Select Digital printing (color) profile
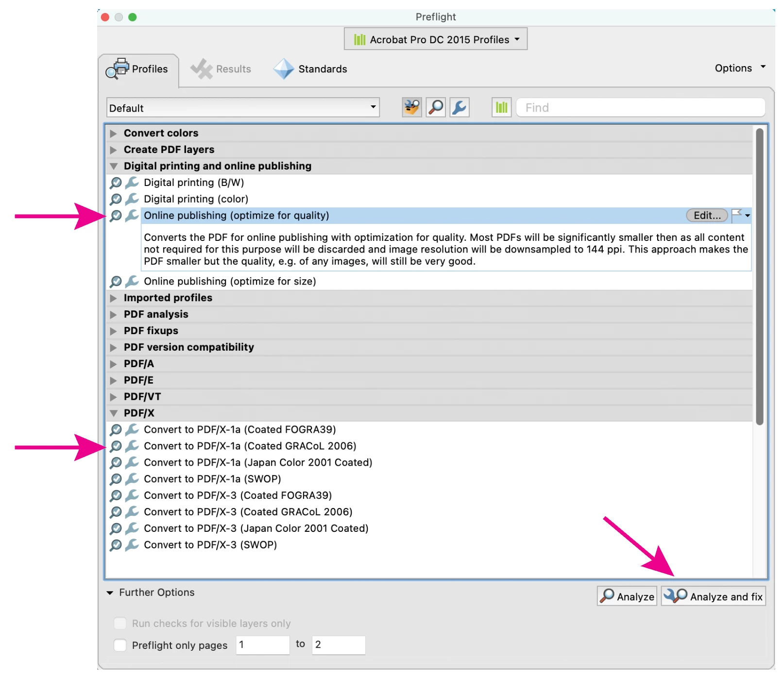 [x=196, y=199]
